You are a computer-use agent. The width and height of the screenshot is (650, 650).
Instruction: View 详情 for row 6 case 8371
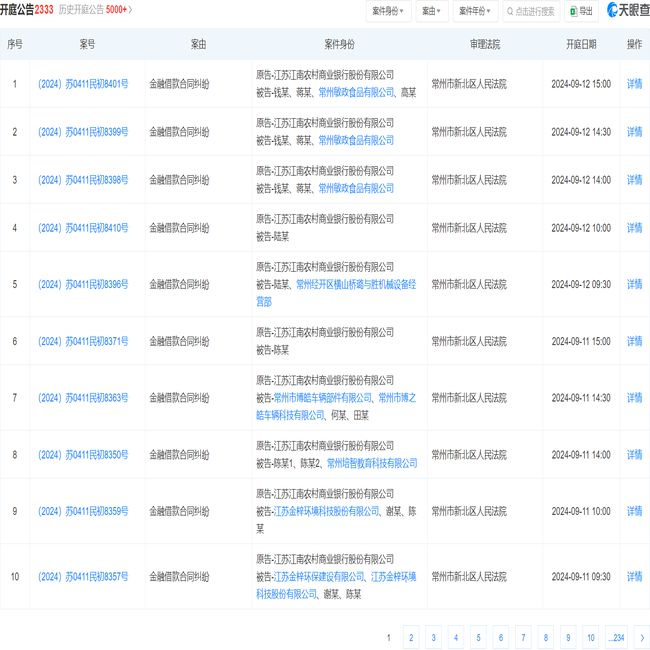(634, 342)
